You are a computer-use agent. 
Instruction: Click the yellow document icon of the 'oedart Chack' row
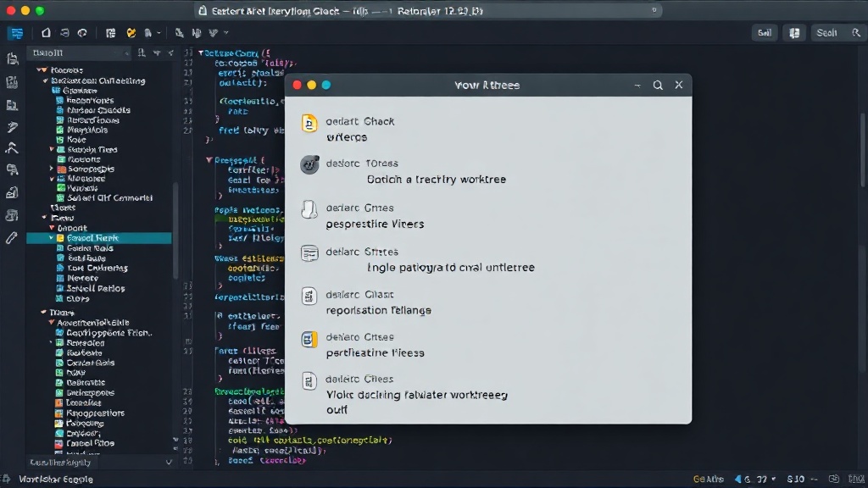(309, 123)
